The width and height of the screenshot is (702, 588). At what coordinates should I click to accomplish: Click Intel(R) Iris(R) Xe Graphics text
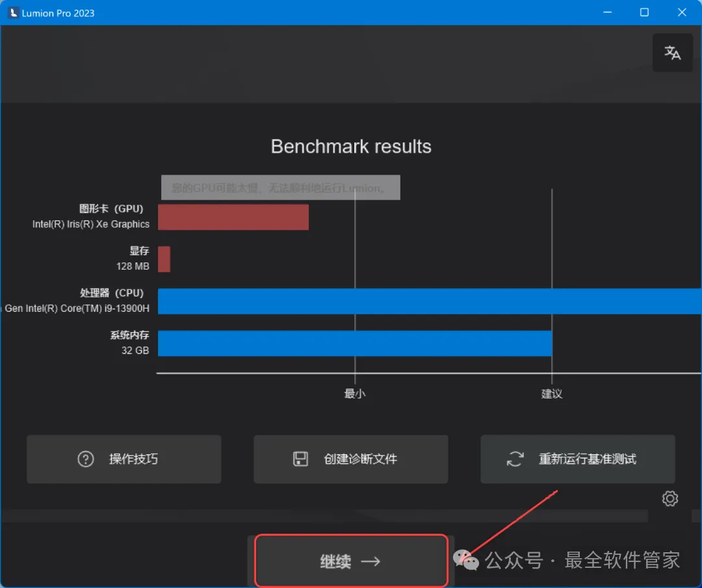click(x=91, y=224)
